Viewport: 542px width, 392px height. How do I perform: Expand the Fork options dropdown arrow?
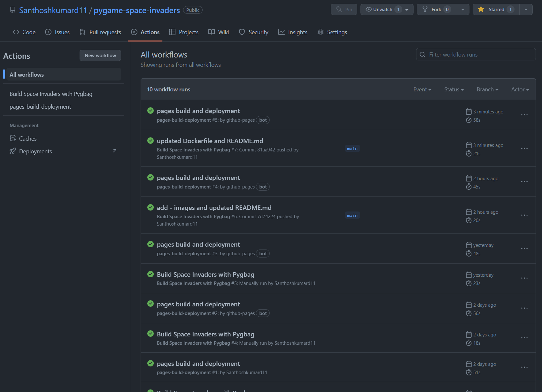463,10
